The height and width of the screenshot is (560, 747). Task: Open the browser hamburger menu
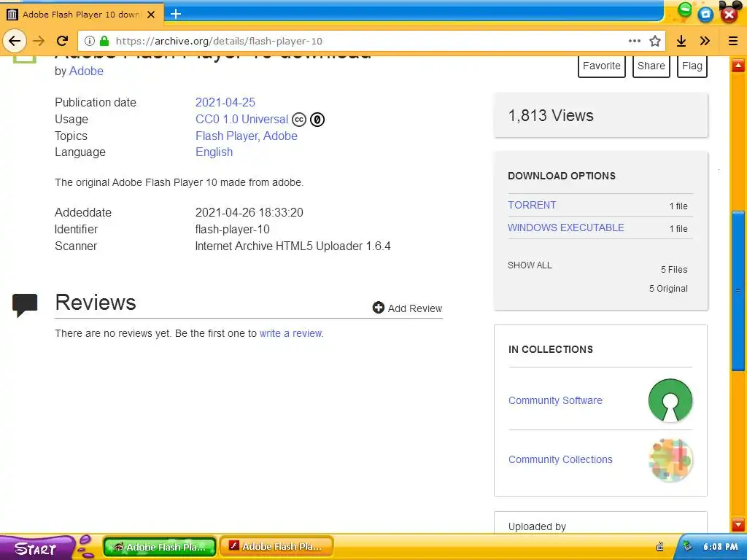(x=733, y=41)
